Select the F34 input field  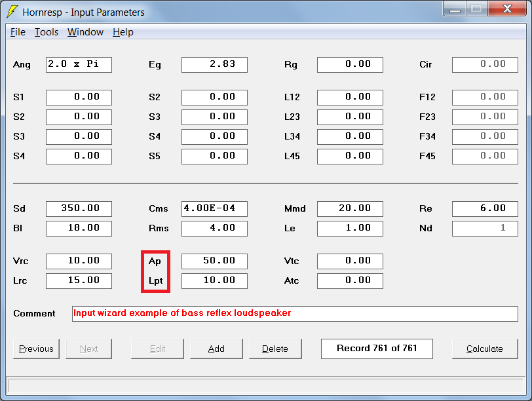coord(485,137)
